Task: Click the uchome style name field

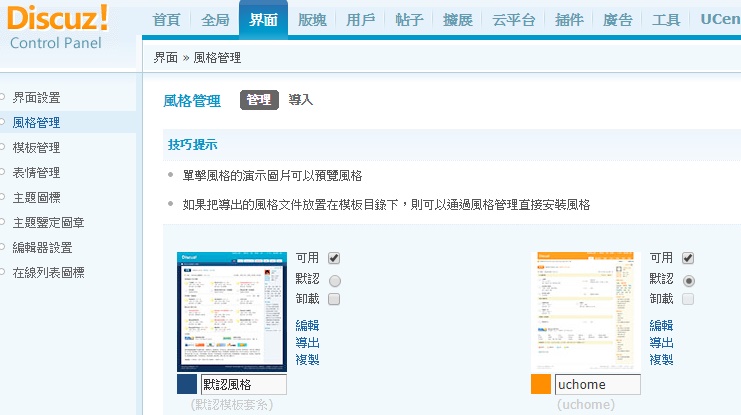Action: [597, 385]
